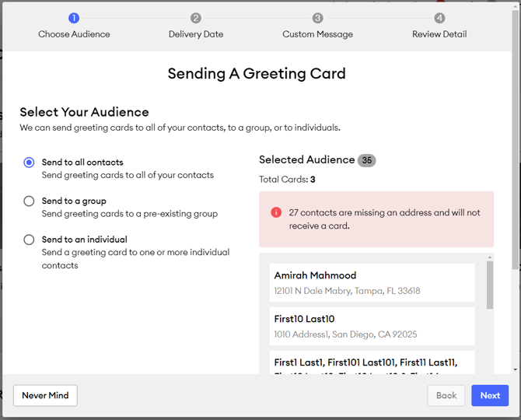Click step 4 Review Detail circle

tap(439, 18)
